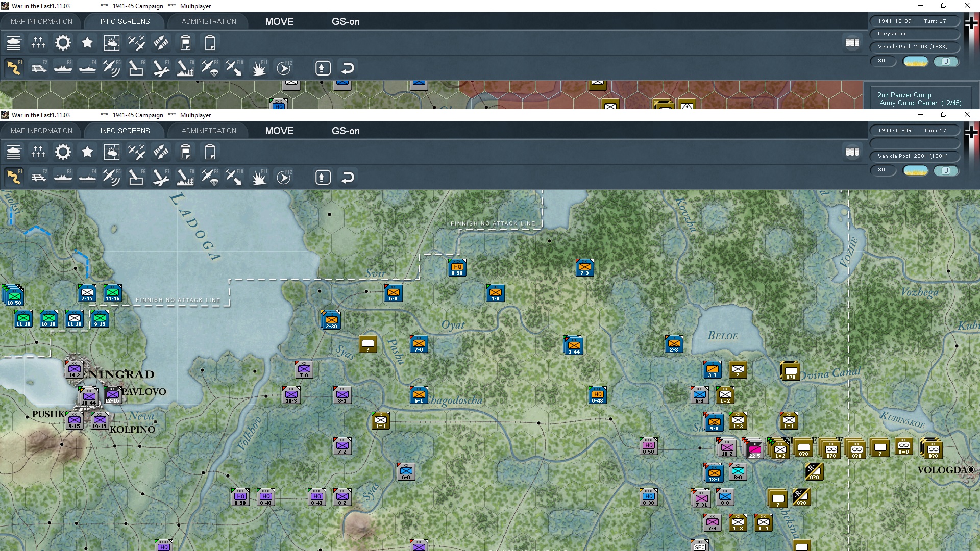Open the F5 air reconnaissance mode
This screenshot has height=551, width=980.
click(112, 177)
